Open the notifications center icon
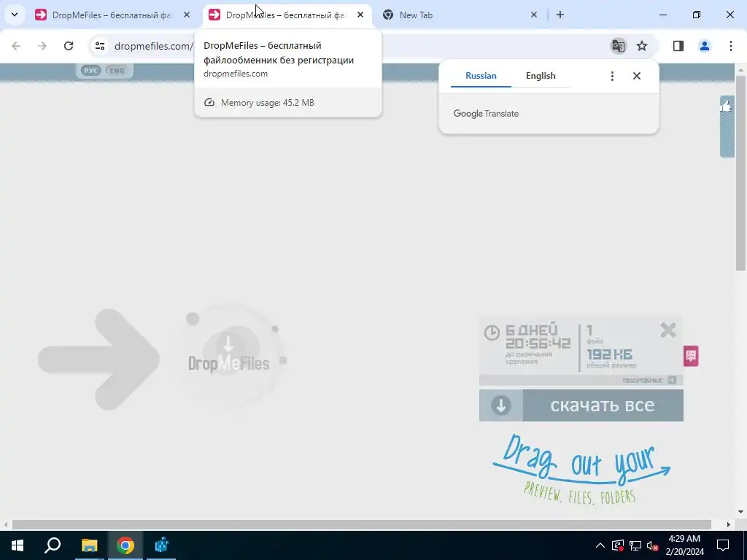 (723, 545)
